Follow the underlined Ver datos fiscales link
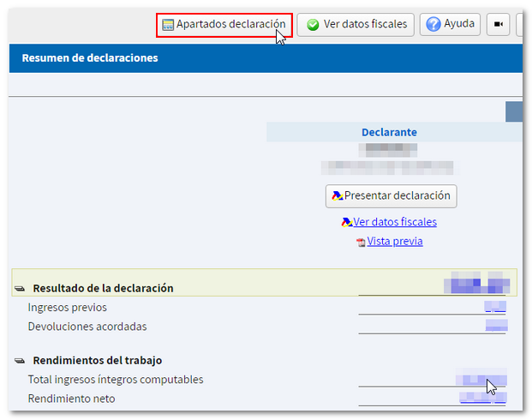The width and height of the screenshot is (532, 420). click(x=394, y=222)
